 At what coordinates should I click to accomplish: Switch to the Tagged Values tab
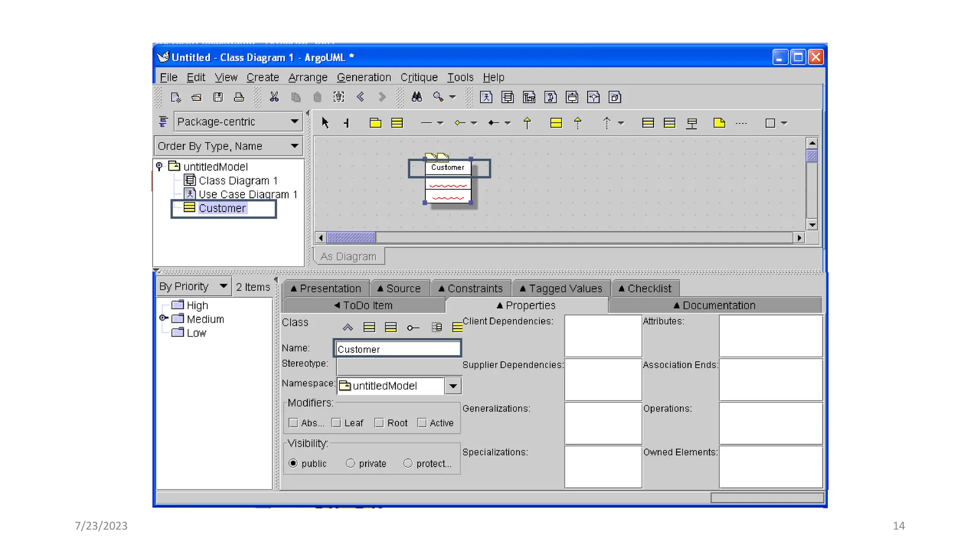[561, 288]
